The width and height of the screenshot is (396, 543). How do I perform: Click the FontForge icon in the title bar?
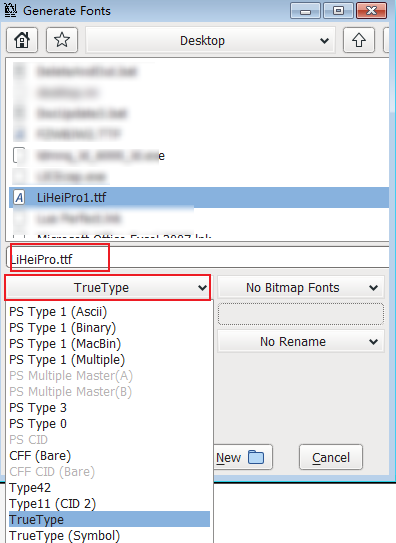(11, 10)
